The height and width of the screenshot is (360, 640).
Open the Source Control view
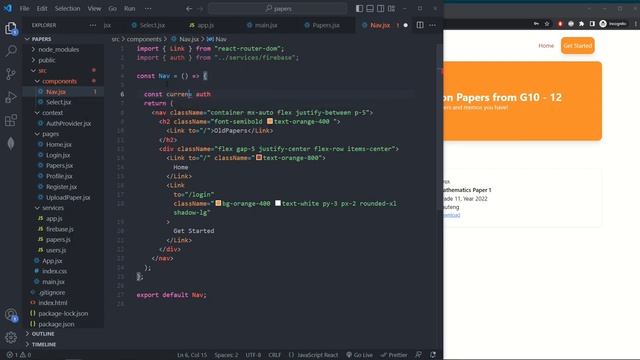pos(11,74)
